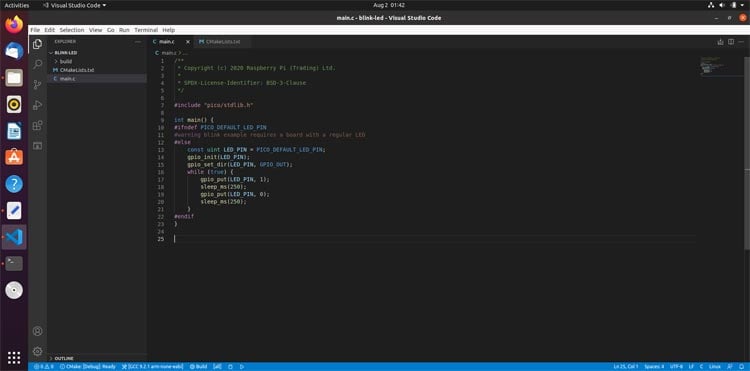Viewport: 750px width, 371px height.
Task: Switch to the CMakeLists.txt editor tab
Action: coord(223,42)
